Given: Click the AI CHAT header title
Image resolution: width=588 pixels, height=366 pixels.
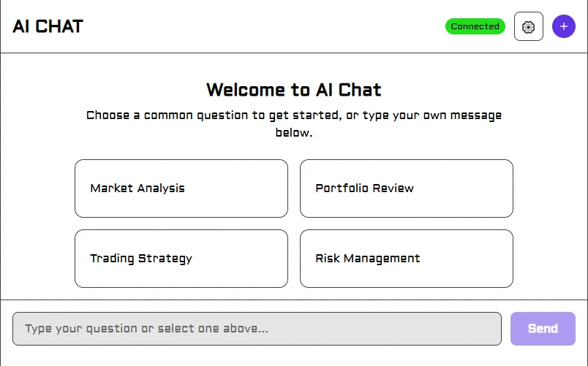Looking at the screenshot, I should point(48,26).
